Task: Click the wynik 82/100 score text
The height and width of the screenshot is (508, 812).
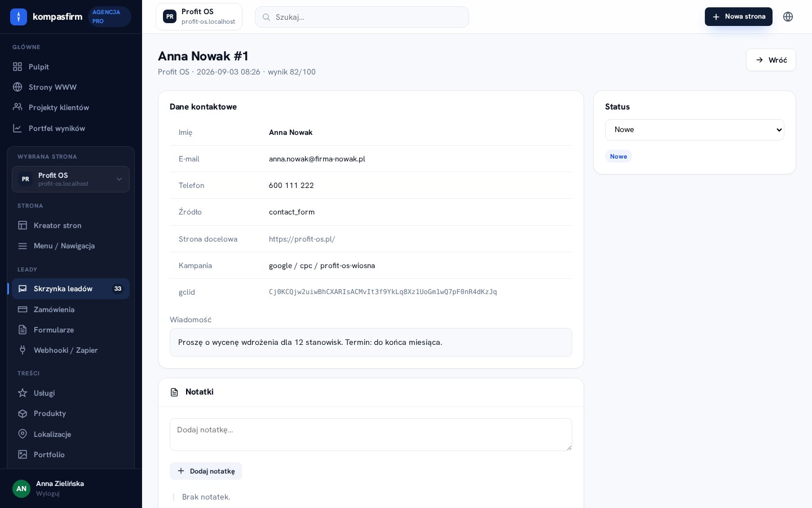Action: [292, 72]
